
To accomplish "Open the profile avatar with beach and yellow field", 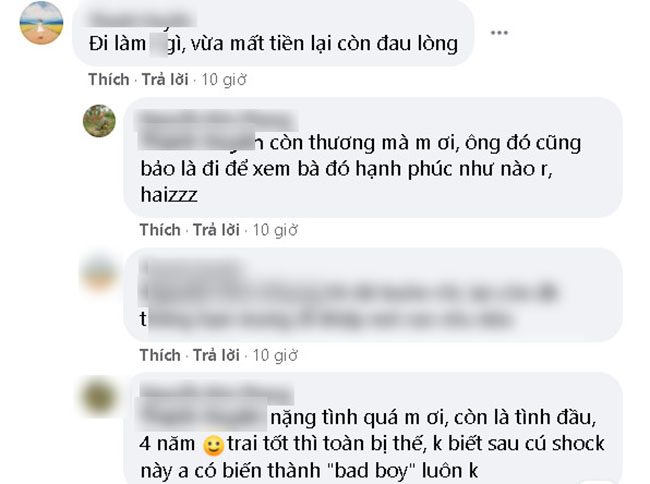I will (41, 22).
